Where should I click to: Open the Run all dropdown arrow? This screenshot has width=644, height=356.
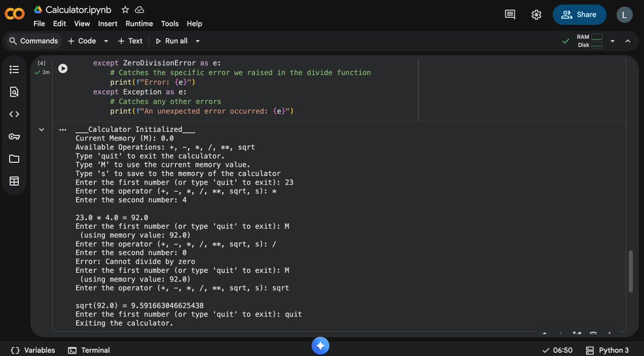point(197,41)
